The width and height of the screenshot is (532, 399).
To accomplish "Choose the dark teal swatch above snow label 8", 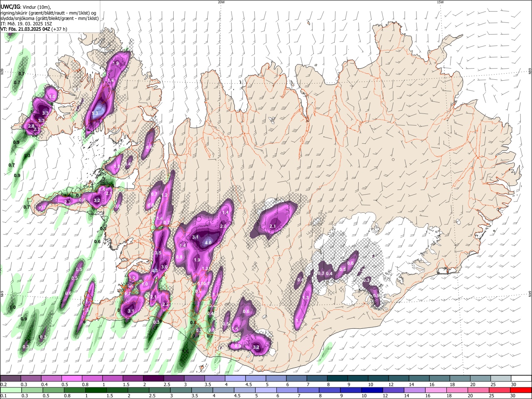I will 337,378.
